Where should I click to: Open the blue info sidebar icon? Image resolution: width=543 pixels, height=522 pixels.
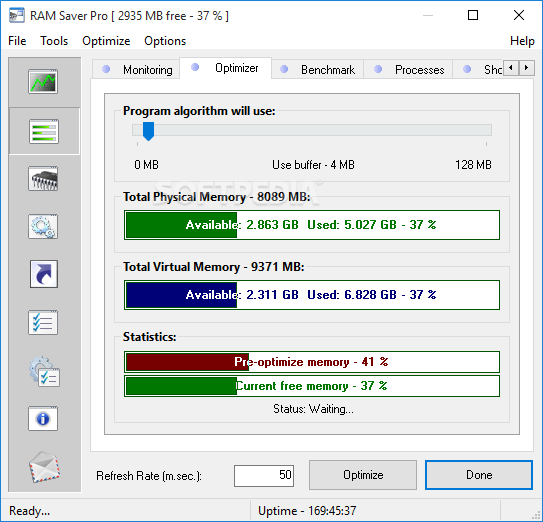(43, 419)
